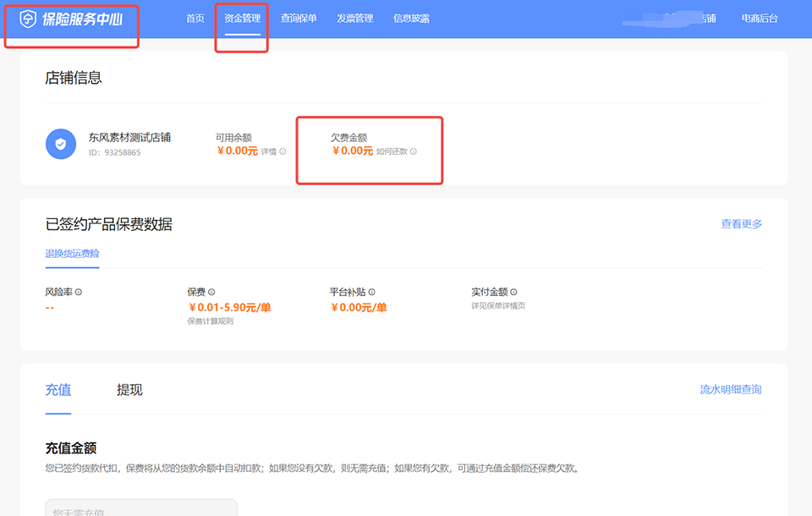Open 发票管理 menu item

354,19
